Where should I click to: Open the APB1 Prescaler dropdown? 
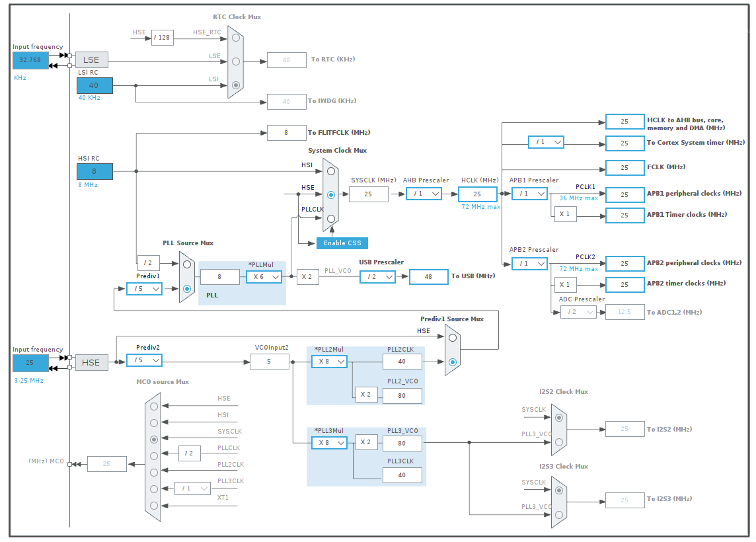529,193
